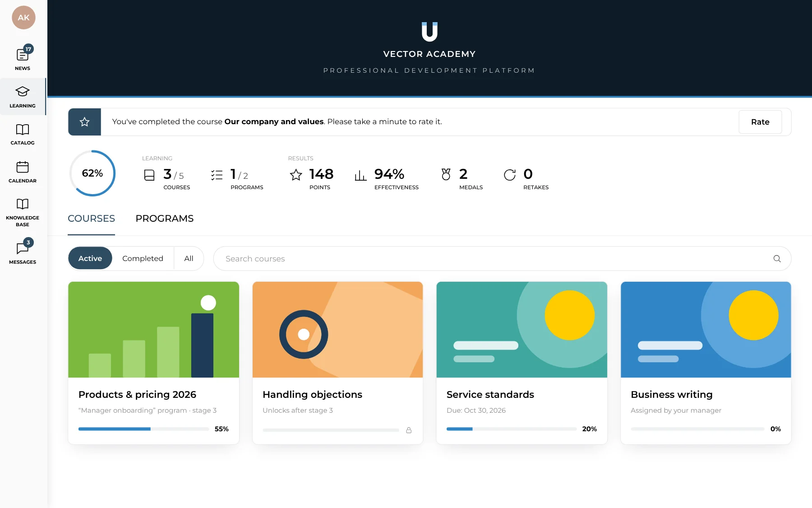The width and height of the screenshot is (812, 508).
Task: Click Handling objections locked progress bar
Action: pyautogui.click(x=331, y=430)
